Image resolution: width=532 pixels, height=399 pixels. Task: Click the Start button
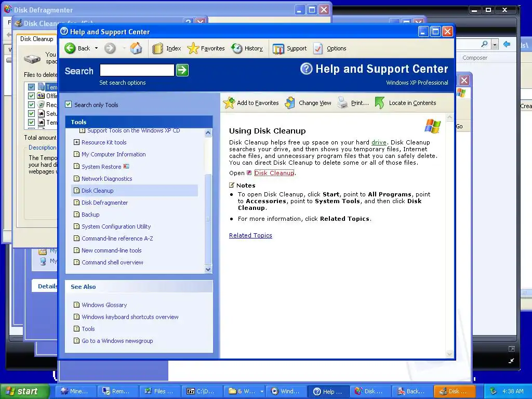25,391
